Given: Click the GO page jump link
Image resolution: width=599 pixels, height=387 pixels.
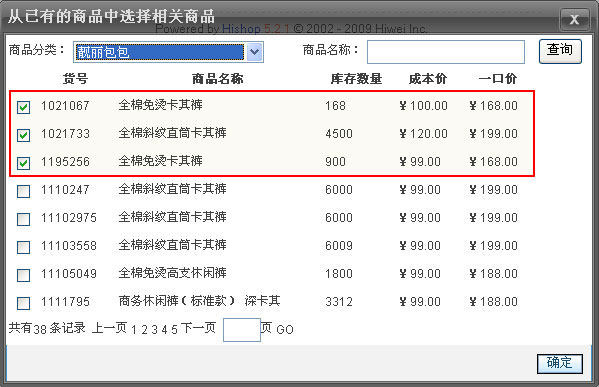Looking at the screenshot, I should [x=285, y=330].
